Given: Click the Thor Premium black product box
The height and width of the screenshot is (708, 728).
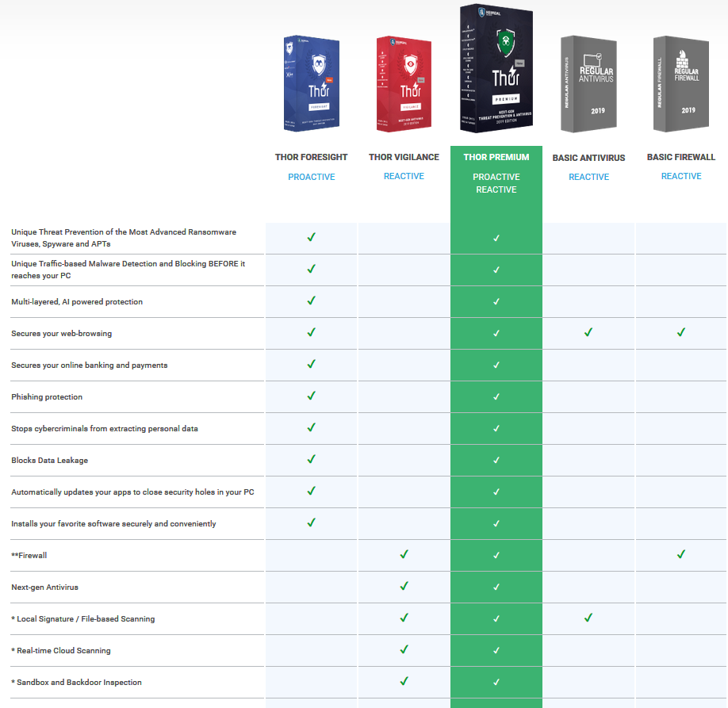Looking at the screenshot, I should pyautogui.click(x=496, y=70).
